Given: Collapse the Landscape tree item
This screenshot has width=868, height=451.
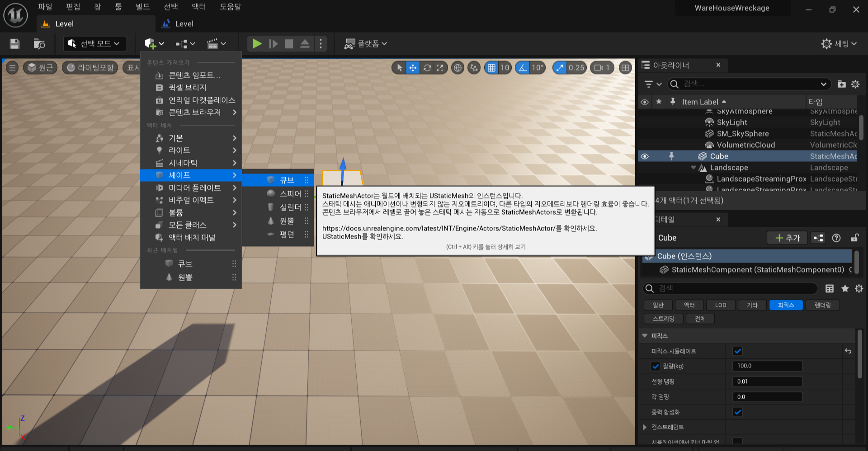Looking at the screenshot, I should pos(693,168).
